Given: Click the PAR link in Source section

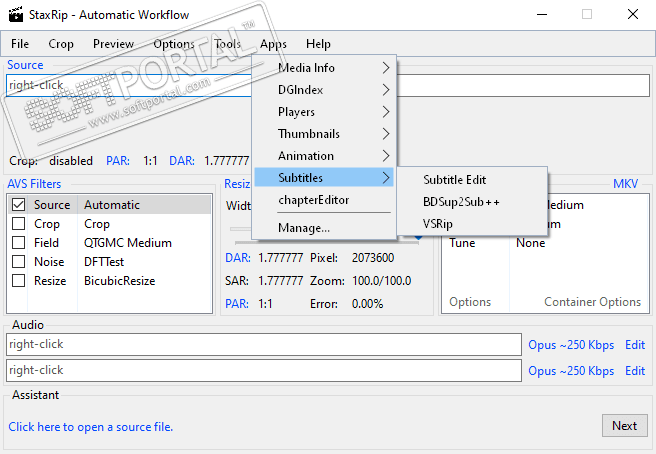Looking at the screenshot, I should click(118, 161).
